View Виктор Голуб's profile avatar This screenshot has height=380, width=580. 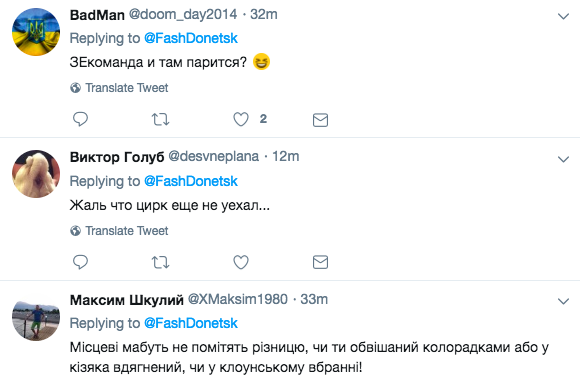pyautogui.click(x=36, y=174)
